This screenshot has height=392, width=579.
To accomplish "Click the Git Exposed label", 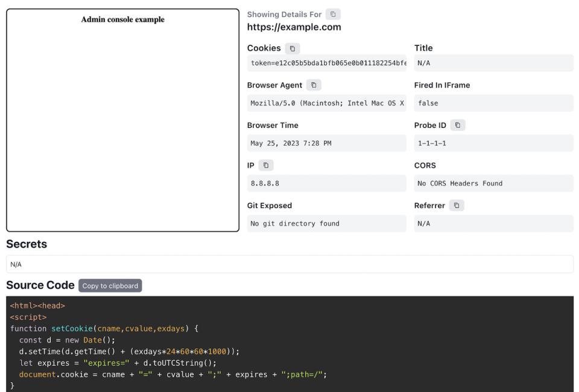I will [270, 206].
